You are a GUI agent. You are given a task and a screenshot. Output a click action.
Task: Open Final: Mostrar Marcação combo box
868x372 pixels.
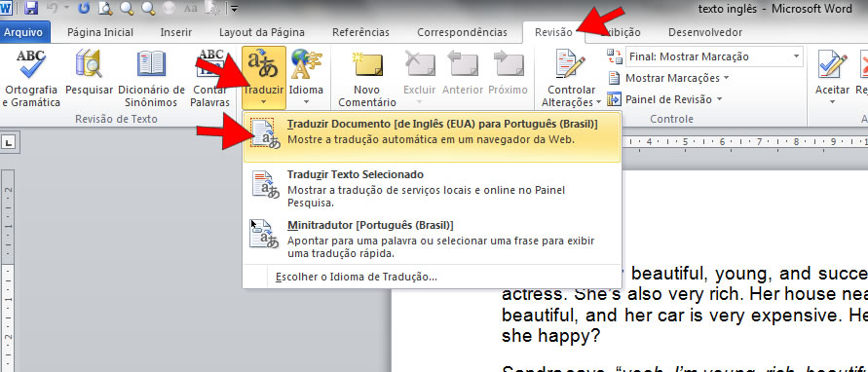coord(715,56)
